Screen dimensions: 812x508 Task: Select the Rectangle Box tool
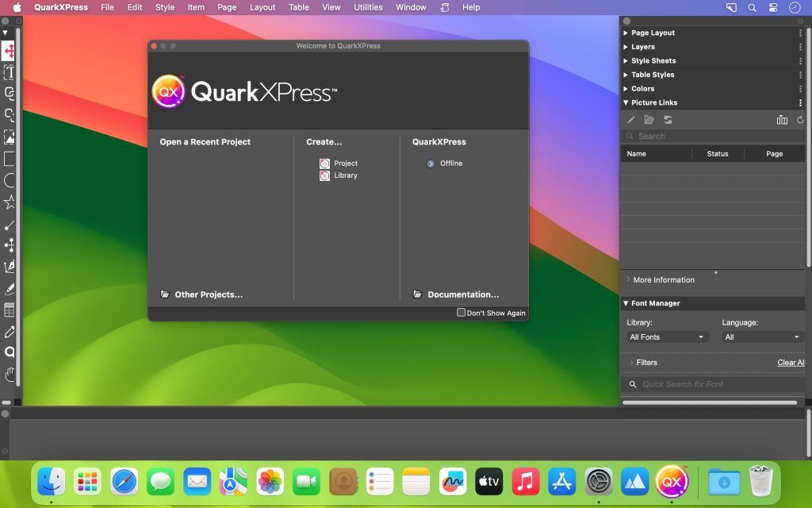click(x=10, y=159)
